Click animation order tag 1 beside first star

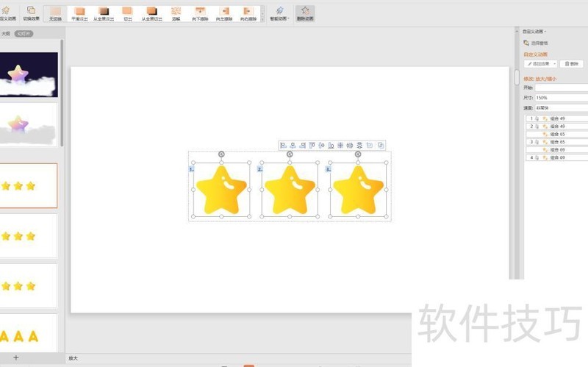[x=191, y=169]
